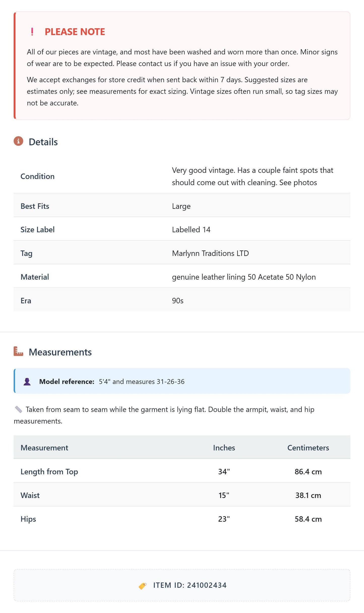Click the red exclamation mark icon
The height and width of the screenshot is (613, 364).
pyautogui.click(x=32, y=32)
